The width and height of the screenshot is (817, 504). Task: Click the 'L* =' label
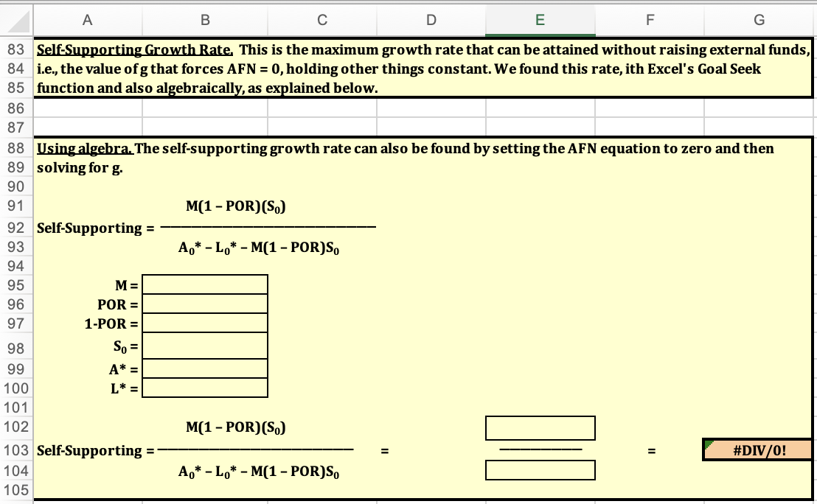tap(124, 388)
